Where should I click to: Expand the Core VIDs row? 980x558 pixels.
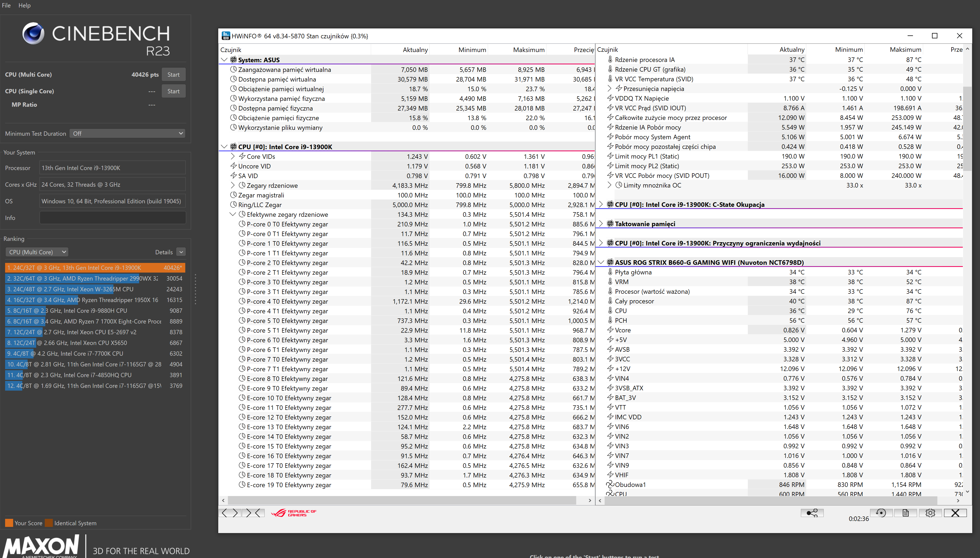pyautogui.click(x=233, y=156)
